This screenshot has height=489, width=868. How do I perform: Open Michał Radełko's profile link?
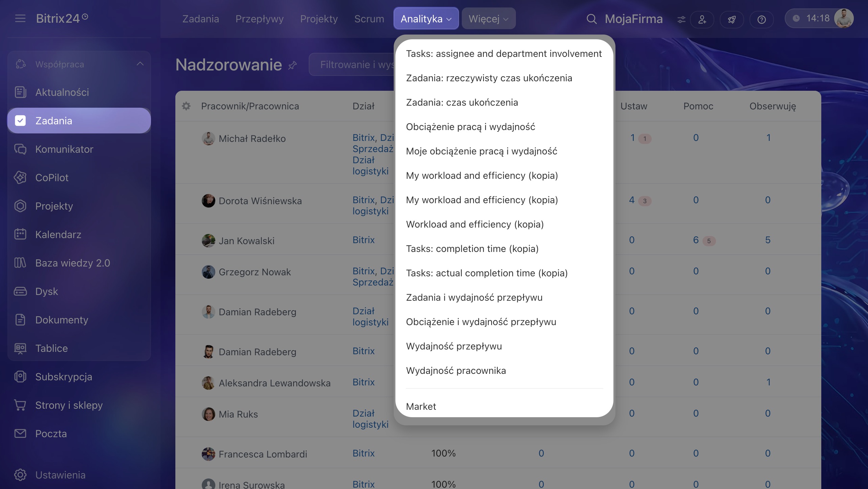(252, 139)
